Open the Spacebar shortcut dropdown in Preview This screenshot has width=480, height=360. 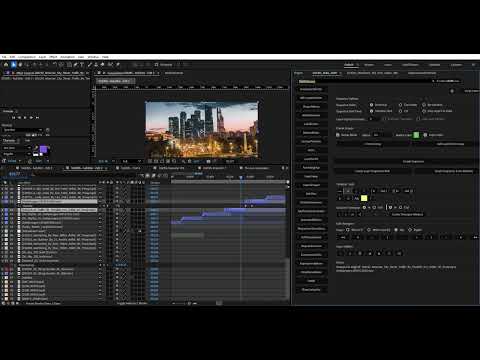coord(22,130)
